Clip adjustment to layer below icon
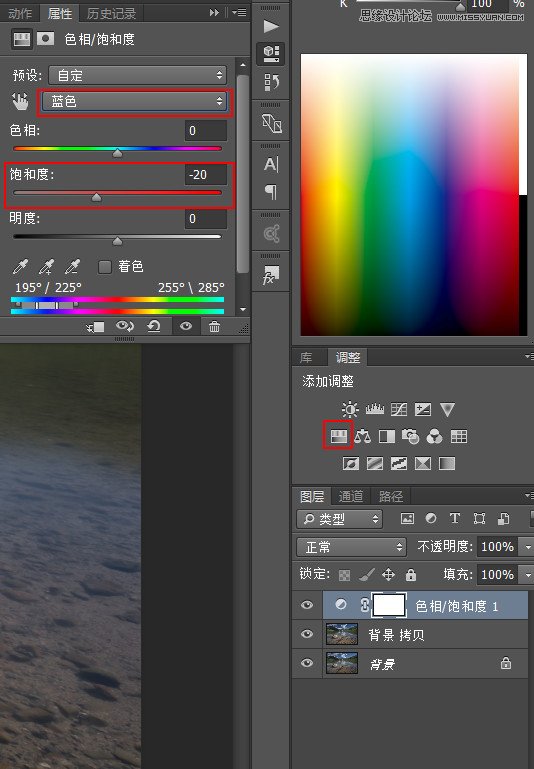Viewport: 534px width, 769px height. pos(95,327)
